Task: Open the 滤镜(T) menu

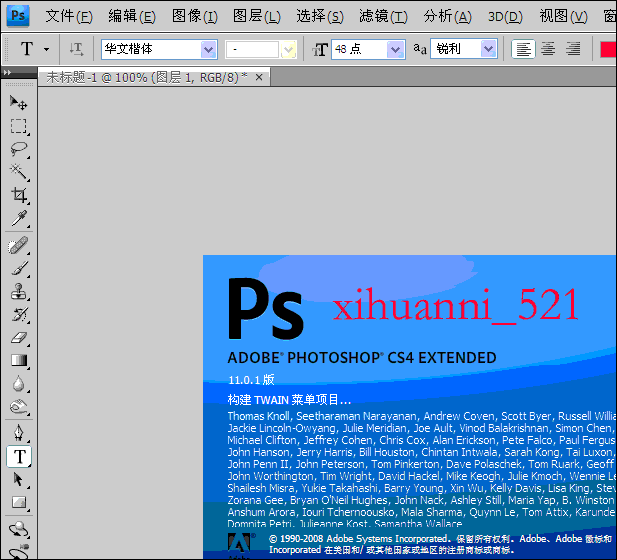Action: pos(383,17)
